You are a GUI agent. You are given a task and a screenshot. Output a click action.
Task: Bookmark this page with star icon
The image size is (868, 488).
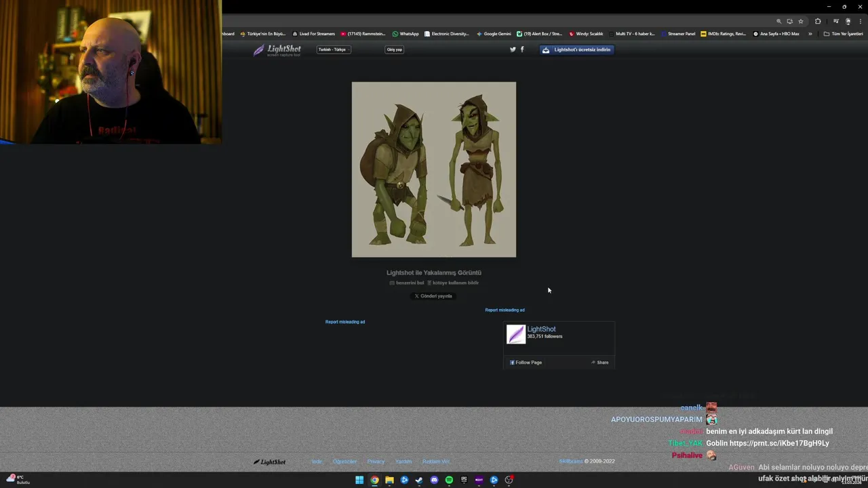[801, 21]
